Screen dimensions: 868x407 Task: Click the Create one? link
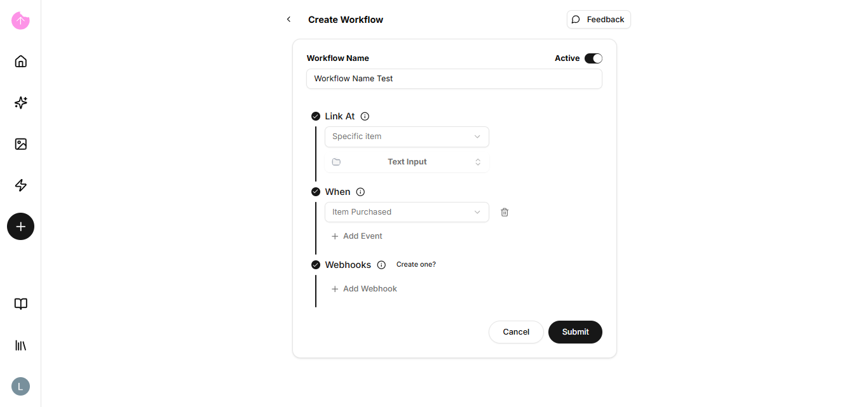[x=416, y=264]
